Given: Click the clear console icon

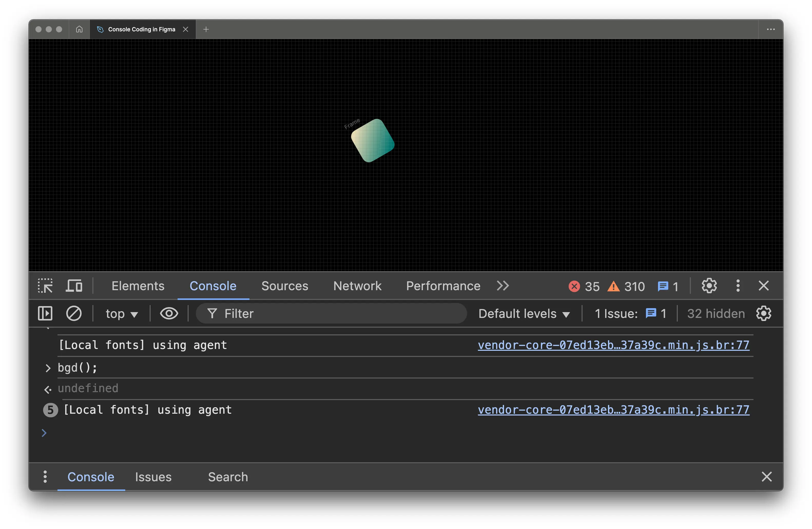Looking at the screenshot, I should pyautogui.click(x=74, y=314).
